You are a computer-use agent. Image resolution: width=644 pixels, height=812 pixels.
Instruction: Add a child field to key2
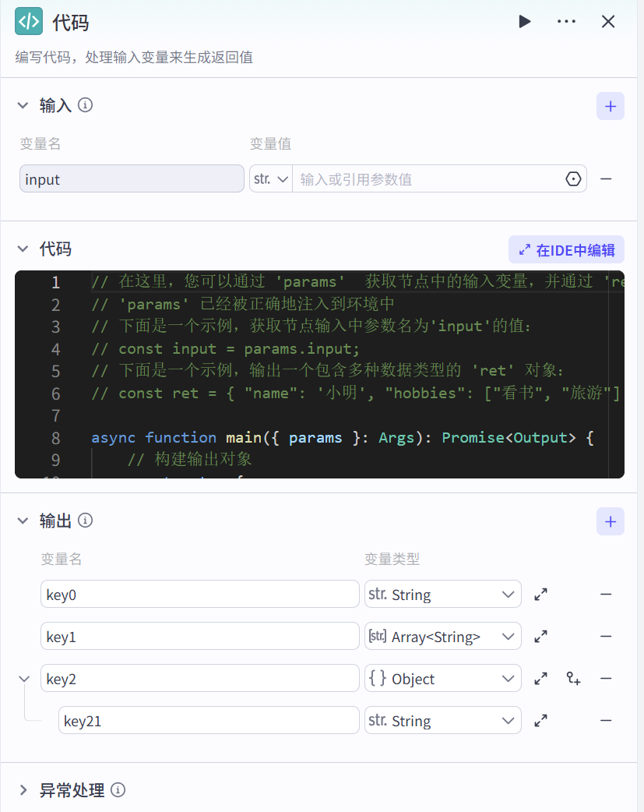pyautogui.click(x=573, y=679)
